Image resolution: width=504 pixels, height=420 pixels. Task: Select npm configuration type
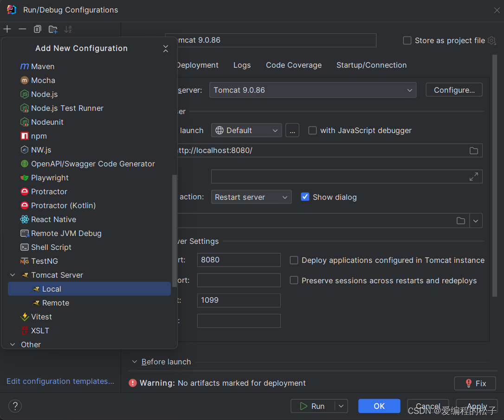[x=90, y=136]
